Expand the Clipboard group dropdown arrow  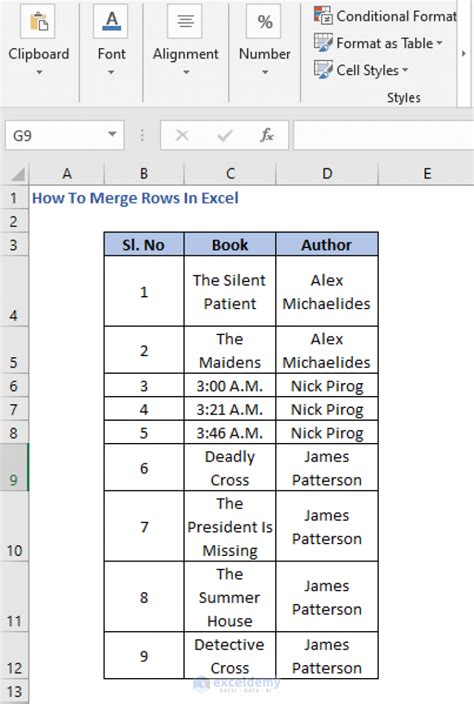point(39,72)
